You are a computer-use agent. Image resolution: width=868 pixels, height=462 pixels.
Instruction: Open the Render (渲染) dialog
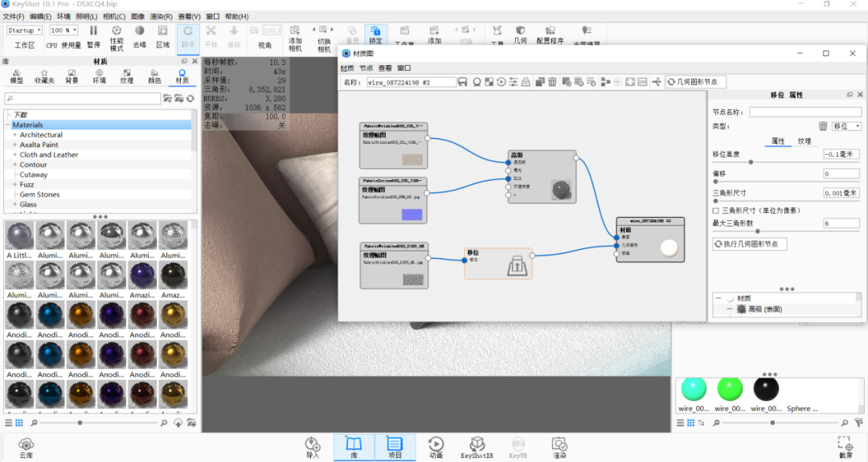[x=559, y=448]
